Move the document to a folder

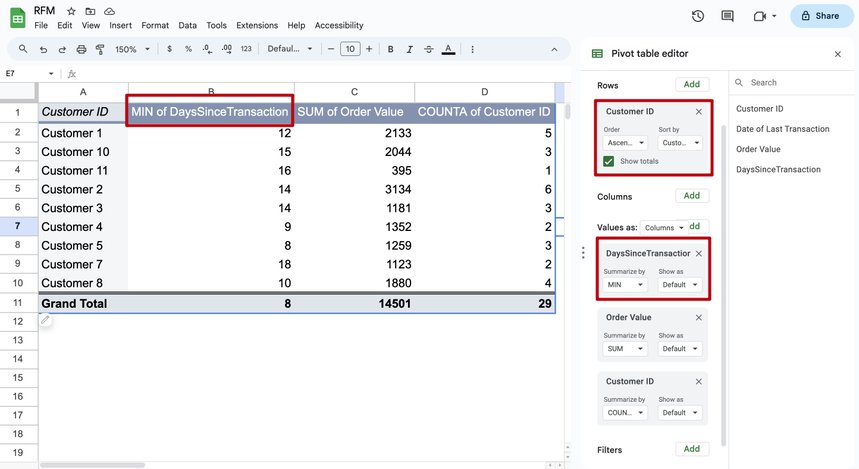click(x=90, y=11)
